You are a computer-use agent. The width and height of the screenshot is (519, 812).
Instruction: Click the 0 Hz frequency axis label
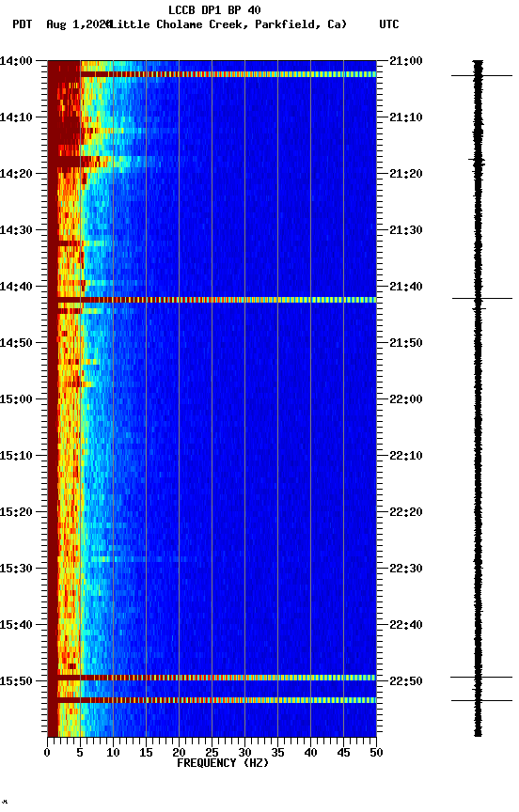click(x=47, y=753)
